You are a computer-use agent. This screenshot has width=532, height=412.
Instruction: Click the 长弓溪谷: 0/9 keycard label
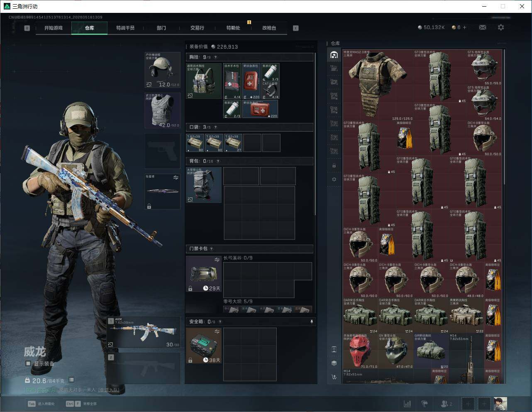point(238,258)
